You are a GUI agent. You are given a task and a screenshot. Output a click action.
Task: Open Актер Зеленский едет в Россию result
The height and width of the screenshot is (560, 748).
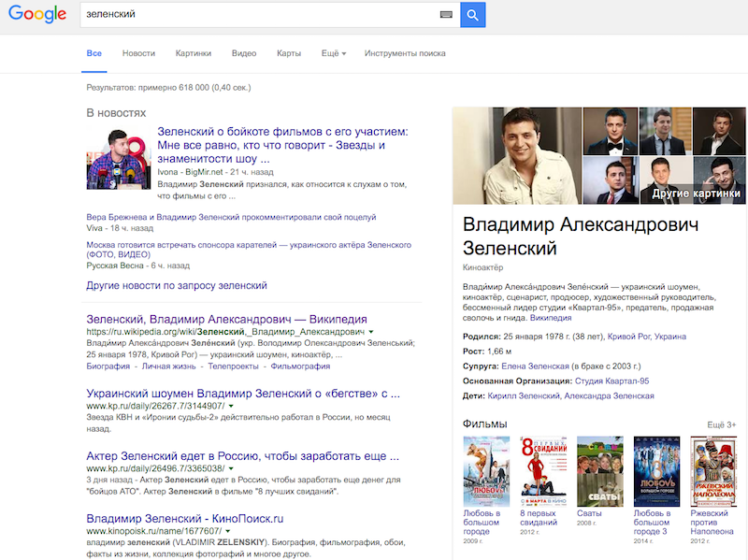pyautogui.click(x=243, y=456)
